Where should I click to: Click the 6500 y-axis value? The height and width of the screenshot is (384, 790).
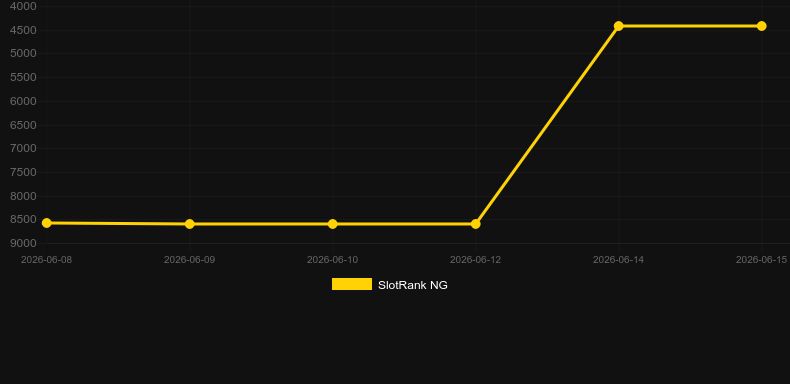(23, 125)
